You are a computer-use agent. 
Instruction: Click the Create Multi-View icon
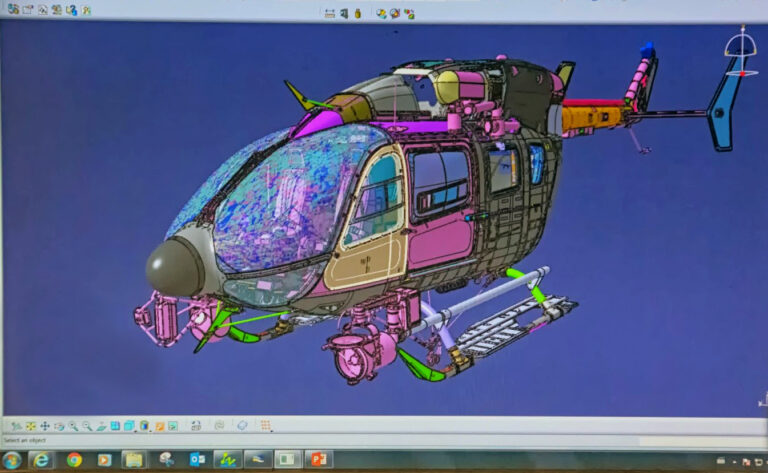(x=115, y=426)
